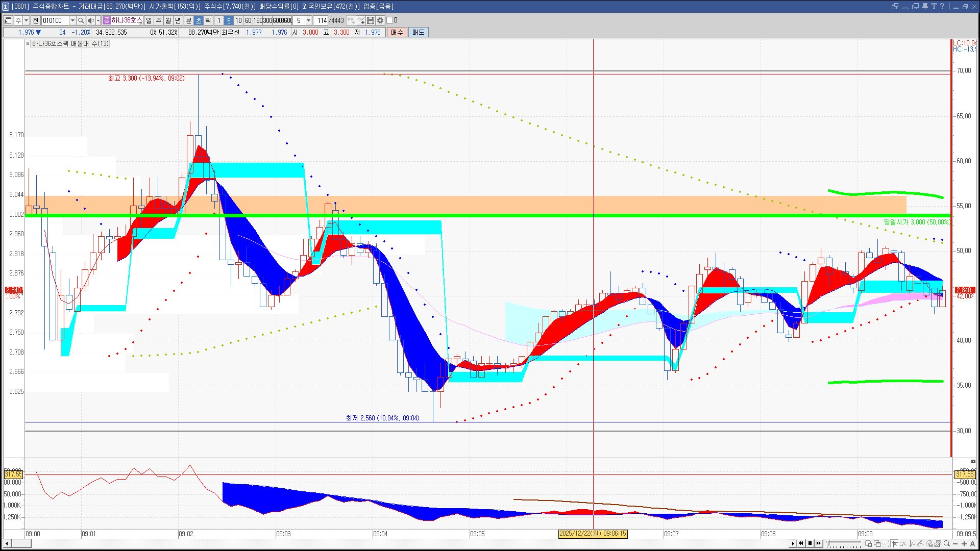Open chart settings gear icon
Image resolution: width=980 pixels, height=551 pixels.
(380, 20)
